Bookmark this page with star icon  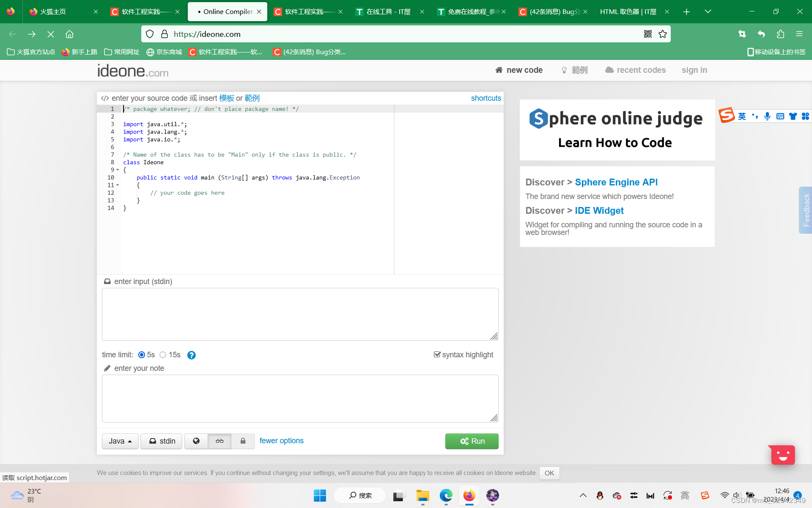[663, 34]
